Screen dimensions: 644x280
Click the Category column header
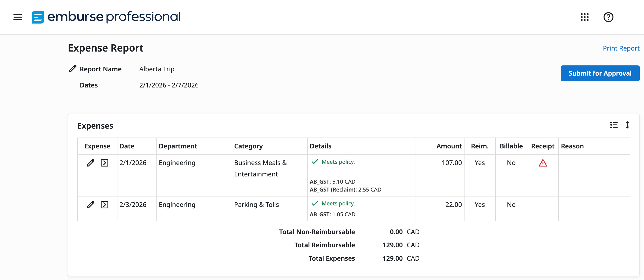pyautogui.click(x=248, y=146)
